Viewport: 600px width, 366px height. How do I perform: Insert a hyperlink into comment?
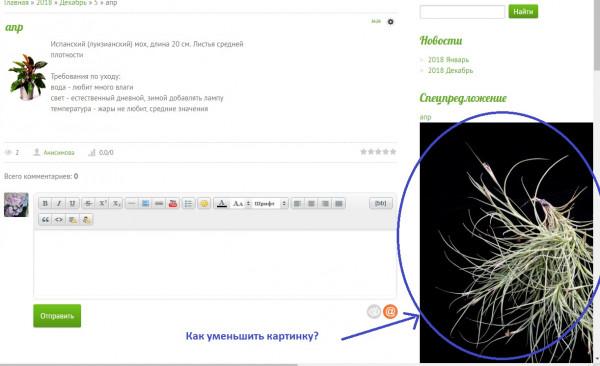[159, 203]
